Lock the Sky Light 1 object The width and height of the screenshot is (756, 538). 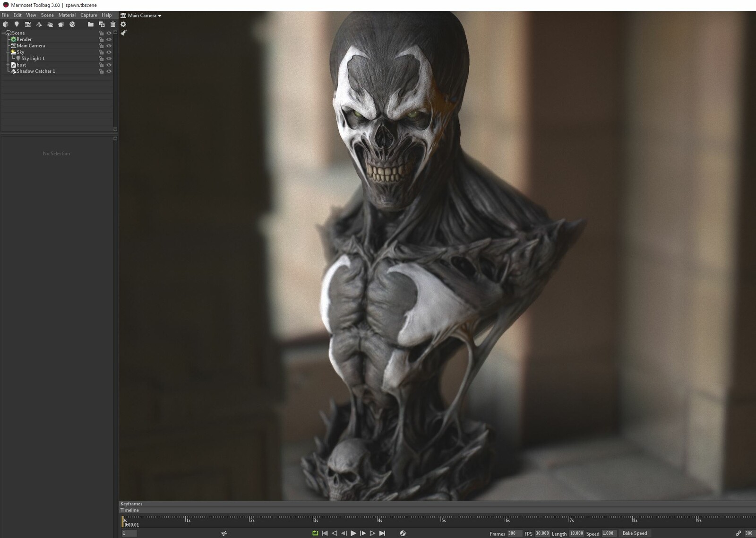101,59
